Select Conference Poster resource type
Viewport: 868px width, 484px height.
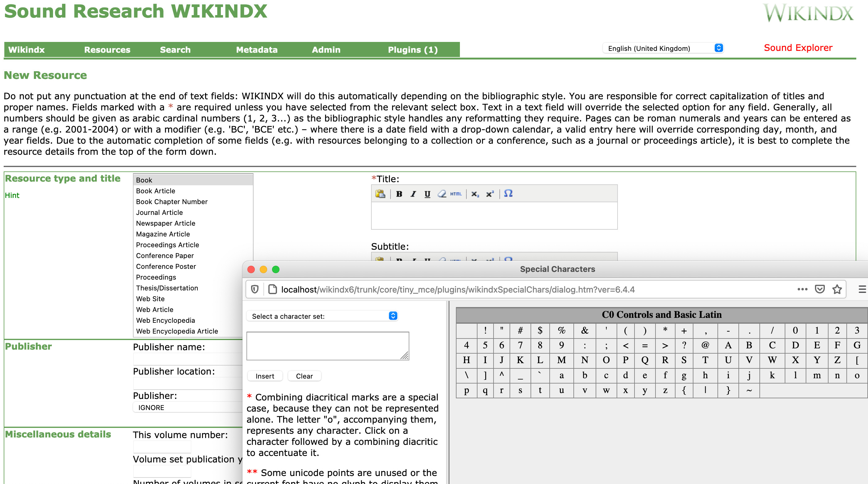tap(189, 266)
